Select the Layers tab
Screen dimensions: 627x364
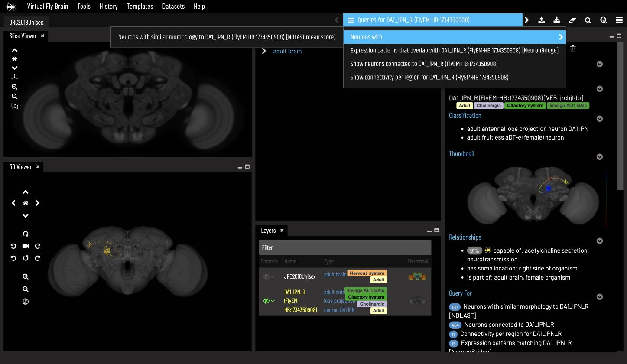point(268,231)
